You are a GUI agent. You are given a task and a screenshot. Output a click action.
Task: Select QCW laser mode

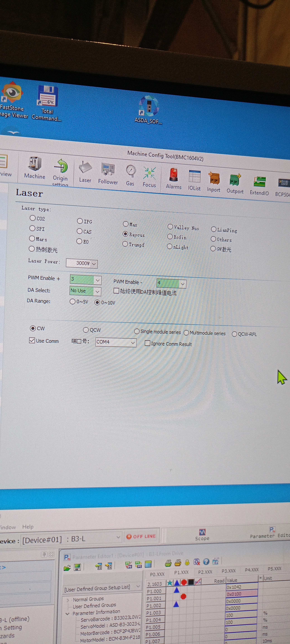[x=86, y=330]
